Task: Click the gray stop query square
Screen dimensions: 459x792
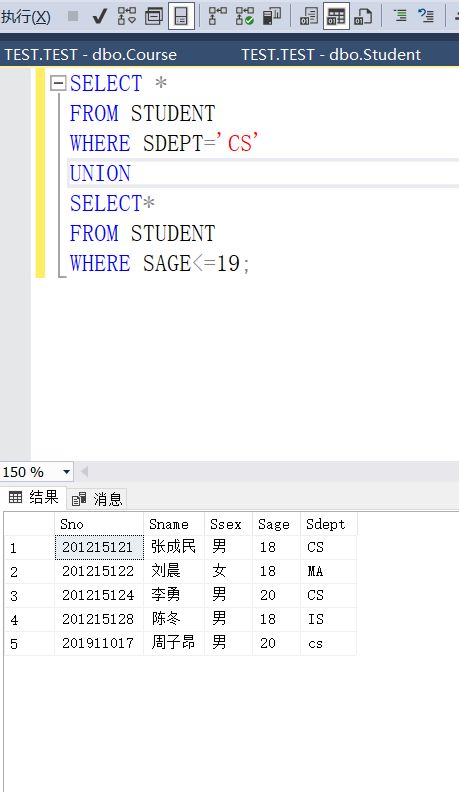Action: pyautogui.click(x=73, y=16)
